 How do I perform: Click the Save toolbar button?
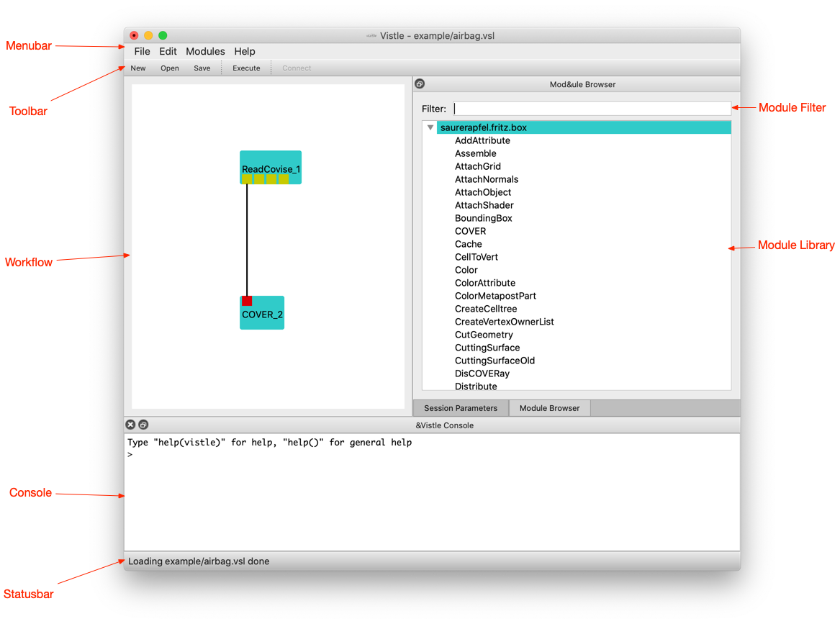[202, 68]
